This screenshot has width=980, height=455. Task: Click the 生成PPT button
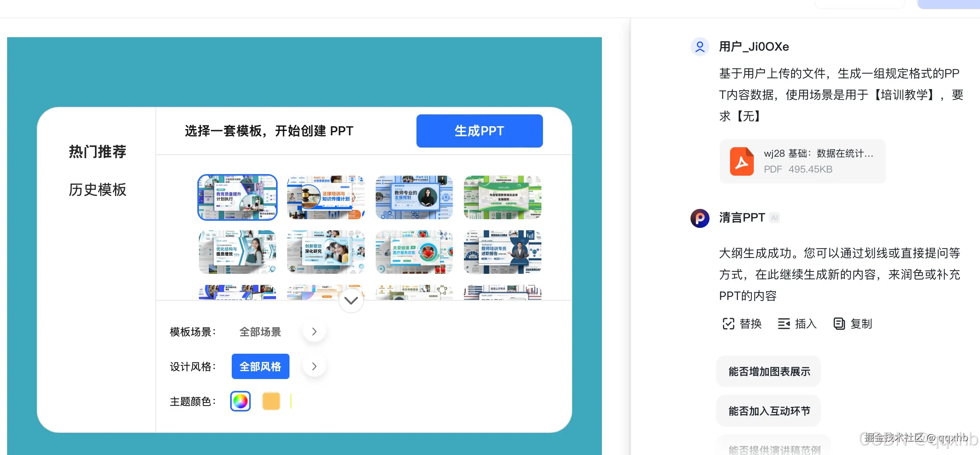tap(479, 131)
